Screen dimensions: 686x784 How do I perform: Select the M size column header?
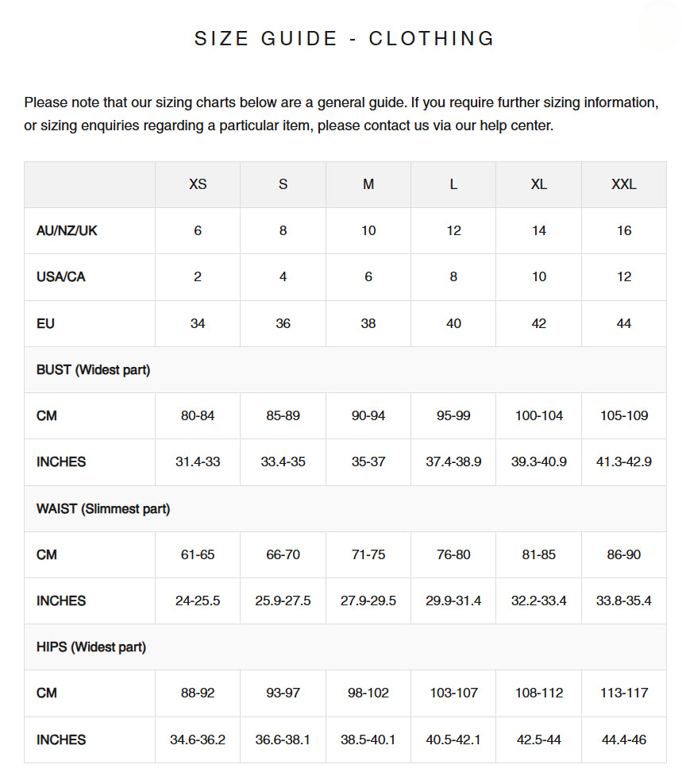click(368, 184)
